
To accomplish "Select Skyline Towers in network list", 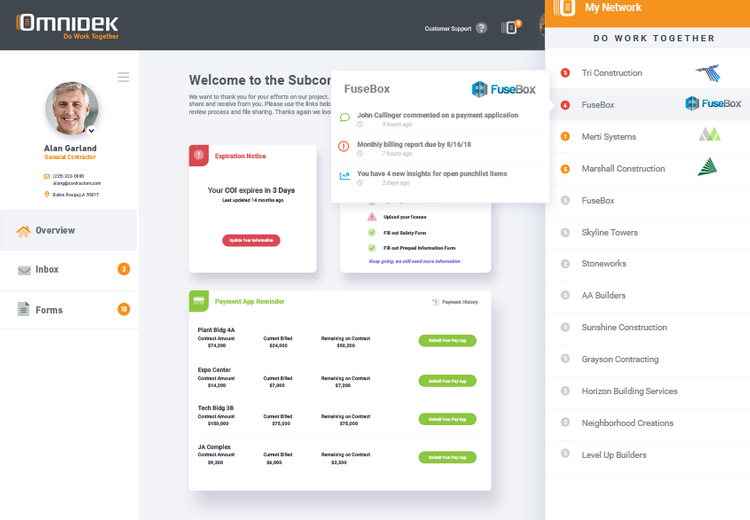I will click(x=648, y=232).
